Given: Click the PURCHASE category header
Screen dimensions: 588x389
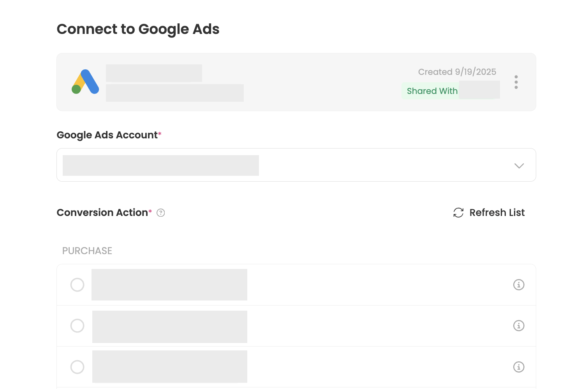Looking at the screenshot, I should [87, 251].
